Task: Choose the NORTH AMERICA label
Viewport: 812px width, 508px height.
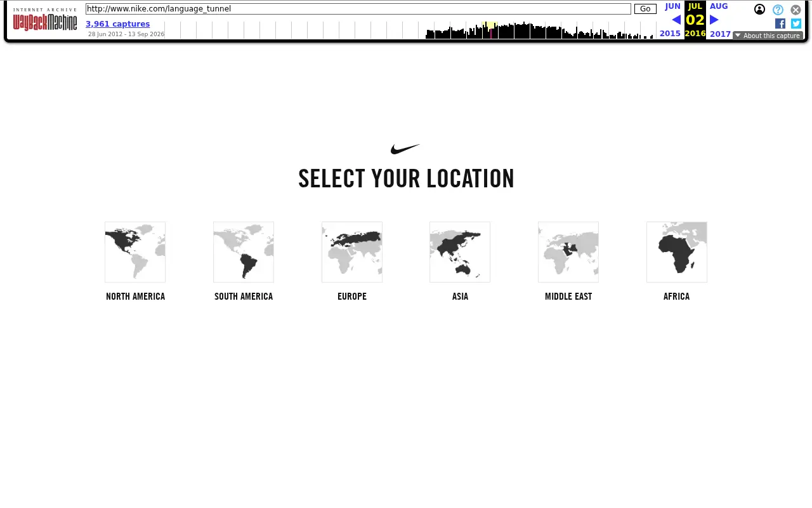Action: (x=135, y=297)
